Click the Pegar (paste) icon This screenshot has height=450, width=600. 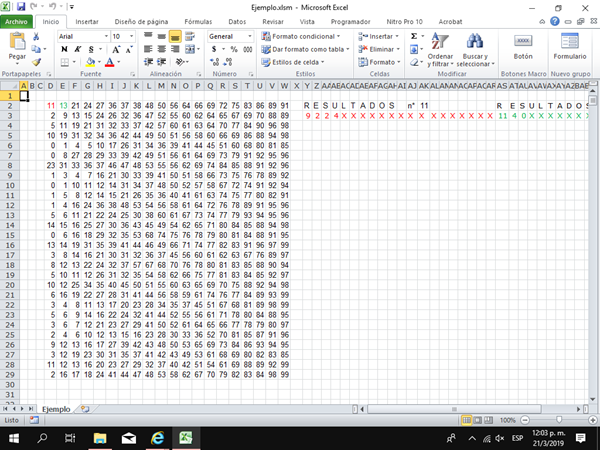click(x=17, y=45)
